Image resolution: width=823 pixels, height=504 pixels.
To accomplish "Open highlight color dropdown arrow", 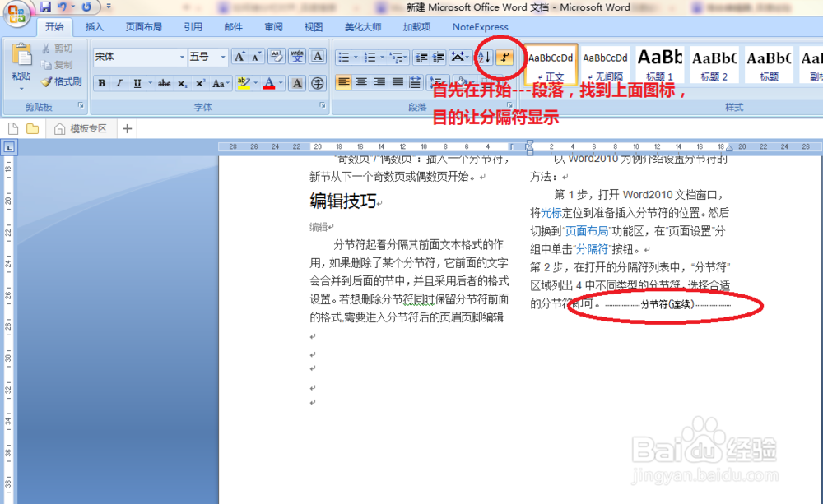I will click(x=256, y=83).
